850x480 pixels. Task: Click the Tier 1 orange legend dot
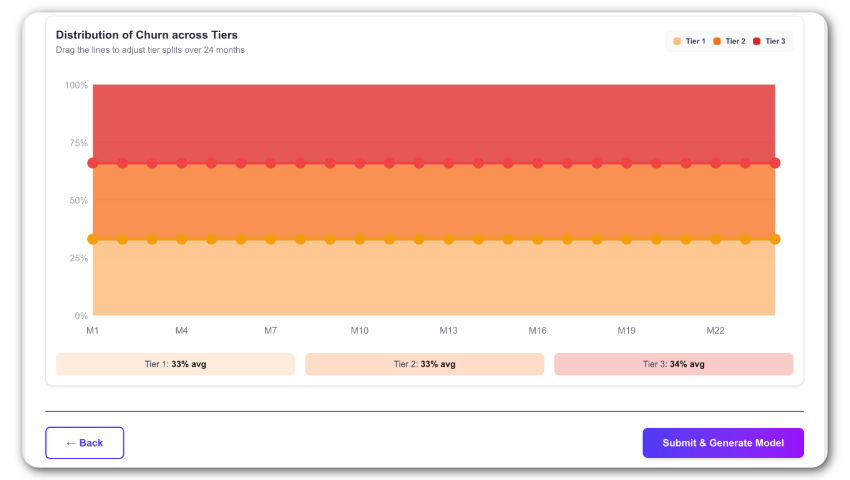click(x=677, y=41)
